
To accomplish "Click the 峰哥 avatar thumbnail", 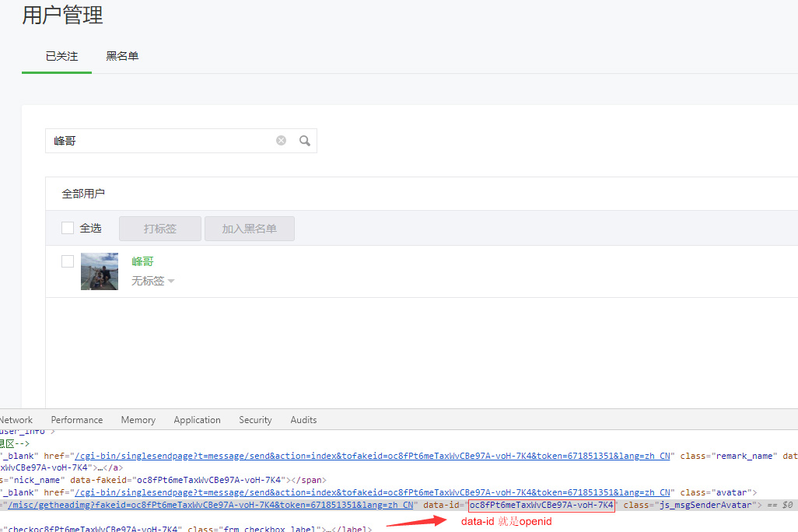I will (100, 271).
